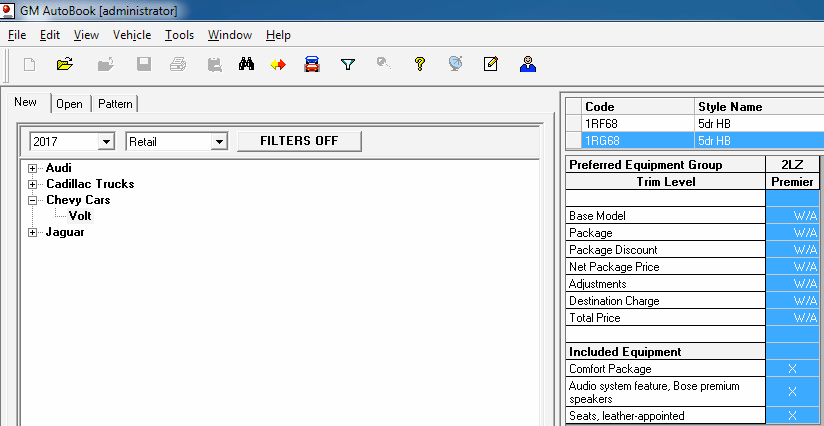Viewport: 824px width, 426px height.
Task: Switch to the Pattern tab
Action: [115, 104]
